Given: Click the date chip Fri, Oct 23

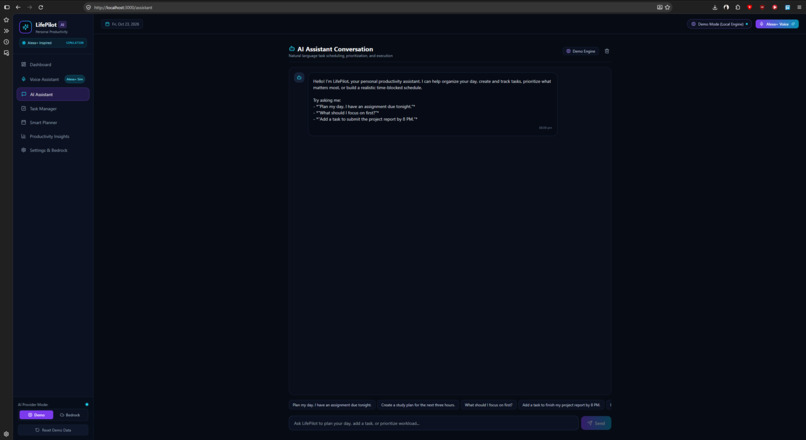Looking at the screenshot, I should [x=122, y=24].
